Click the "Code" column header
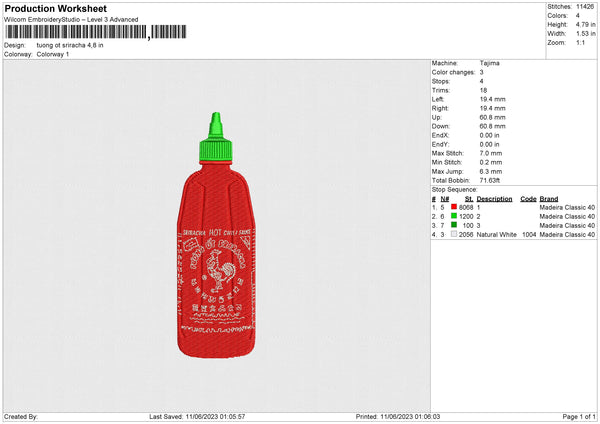Image resolution: width=600 pixels, height=424 pixels. pos(528,199)
